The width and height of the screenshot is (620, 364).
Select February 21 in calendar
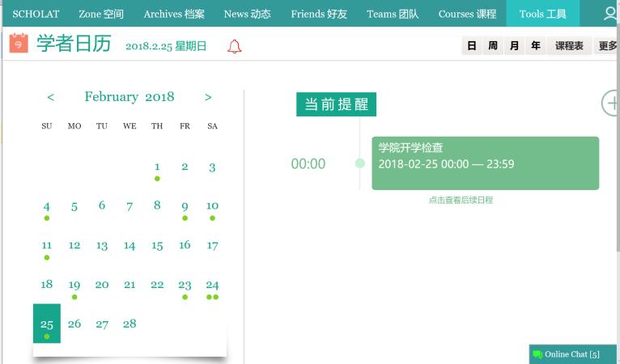pyautogui.click(x=130, y=285)
